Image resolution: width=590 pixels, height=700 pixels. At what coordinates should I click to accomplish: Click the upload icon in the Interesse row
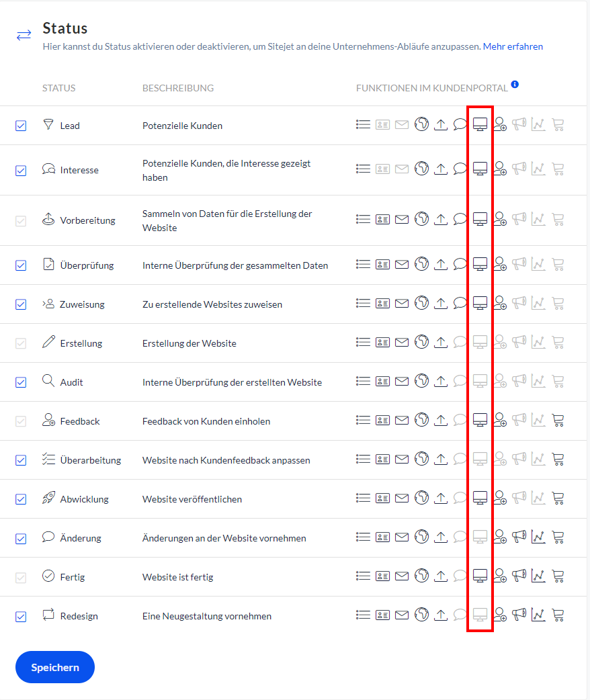[441, 169]
